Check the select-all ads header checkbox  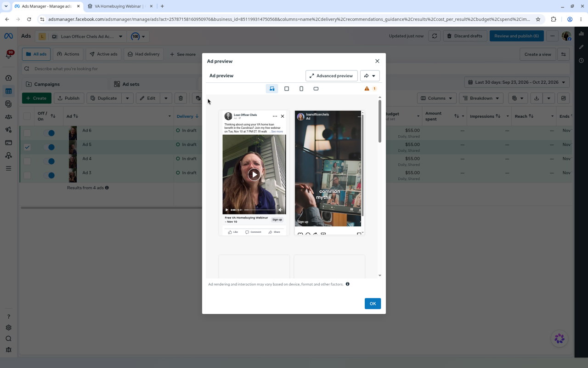coord(27,116)
